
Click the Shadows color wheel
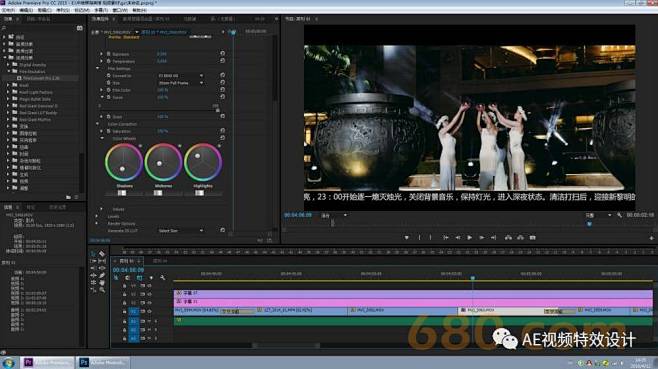124,162
